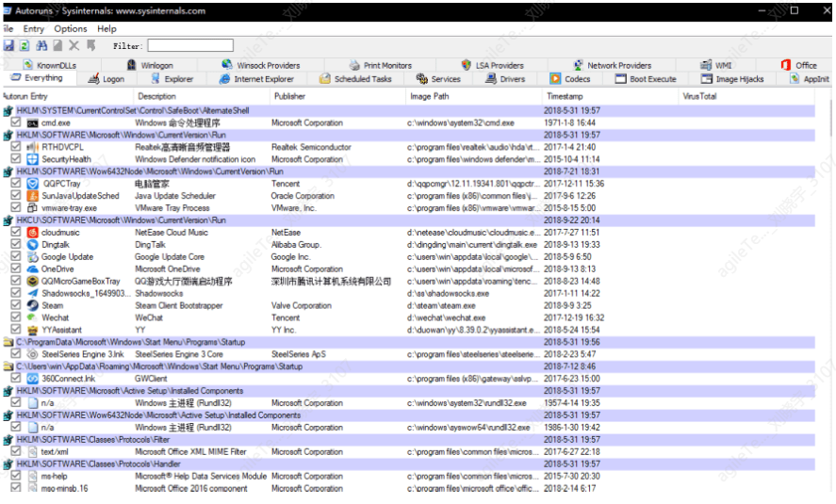Select the cloudmusic entry icon
Screen dimensions: 836x504
pyautogui.click(x=32, y=232)
